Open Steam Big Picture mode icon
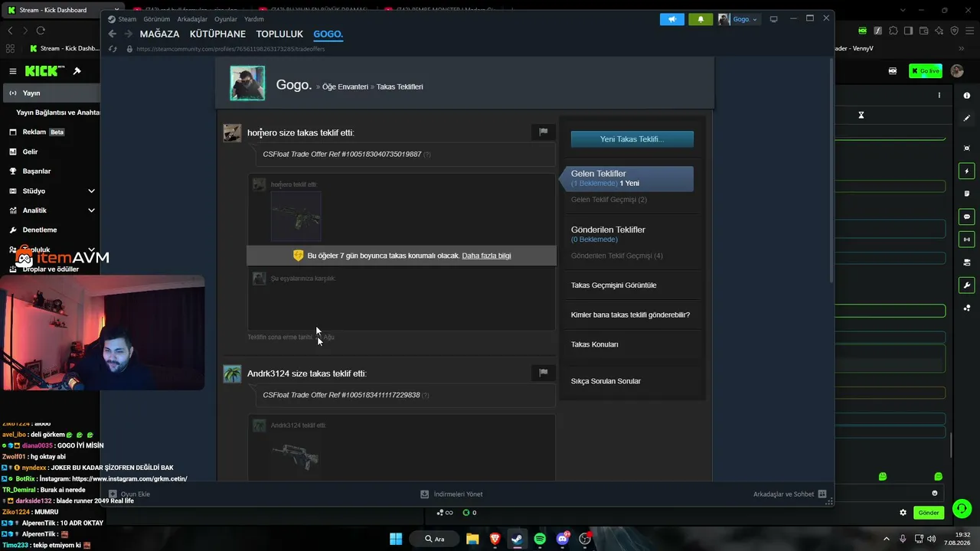Image resolution: width=980 pixels, height=551 pixels. [x=773, y=19]
